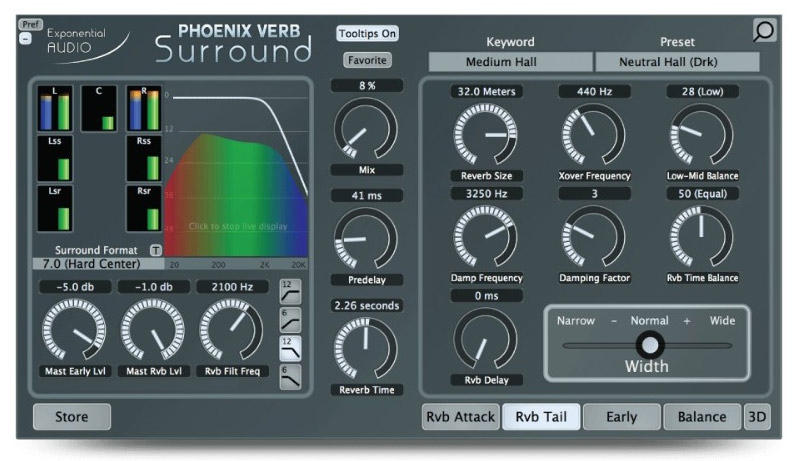800x461 pixels.
Task: Toggle the Favorite button
Action: [x=367, y=60]
